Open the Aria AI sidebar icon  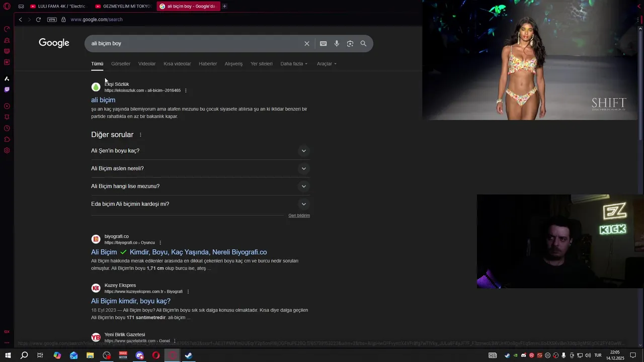(7, 78)
